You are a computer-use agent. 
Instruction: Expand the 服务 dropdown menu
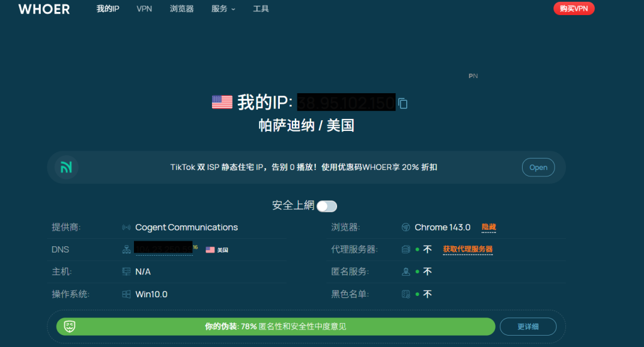pos(223,9)
